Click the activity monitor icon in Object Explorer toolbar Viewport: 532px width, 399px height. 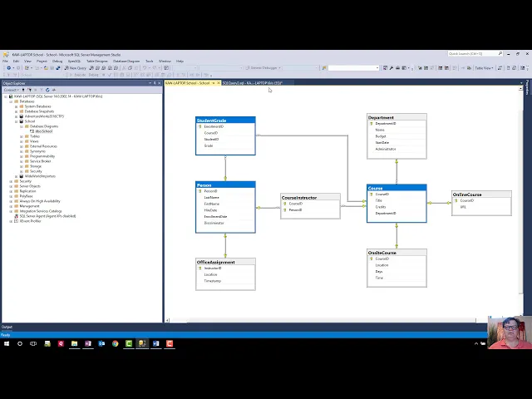pyautogui.click(x=53, y=90)
